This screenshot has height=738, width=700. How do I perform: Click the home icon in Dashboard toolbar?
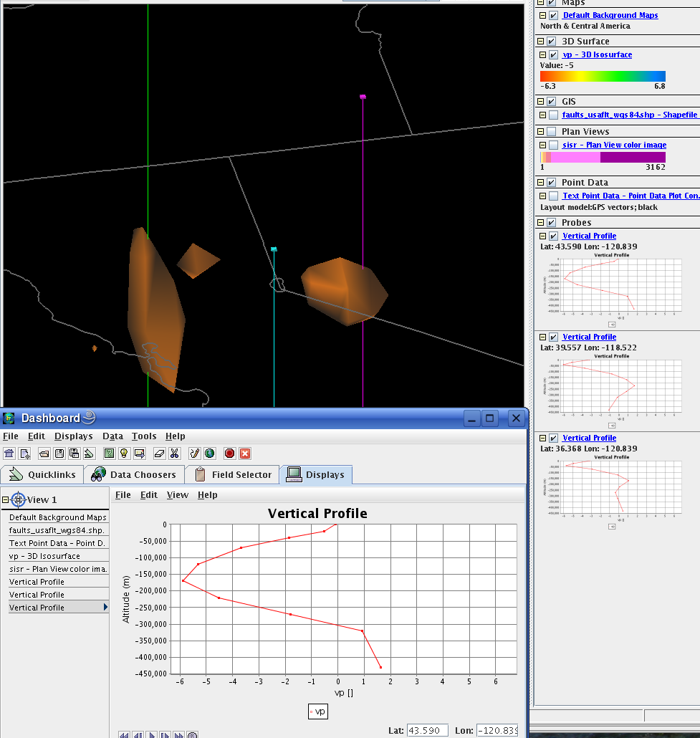9,453
